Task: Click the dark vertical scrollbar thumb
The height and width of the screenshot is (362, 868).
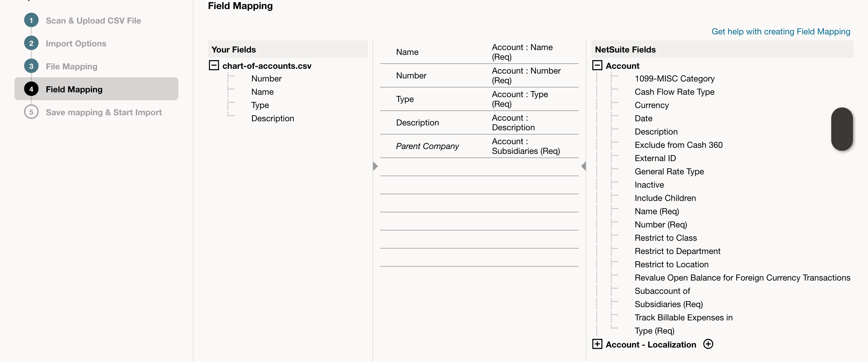Action: (x=842, y=129)
